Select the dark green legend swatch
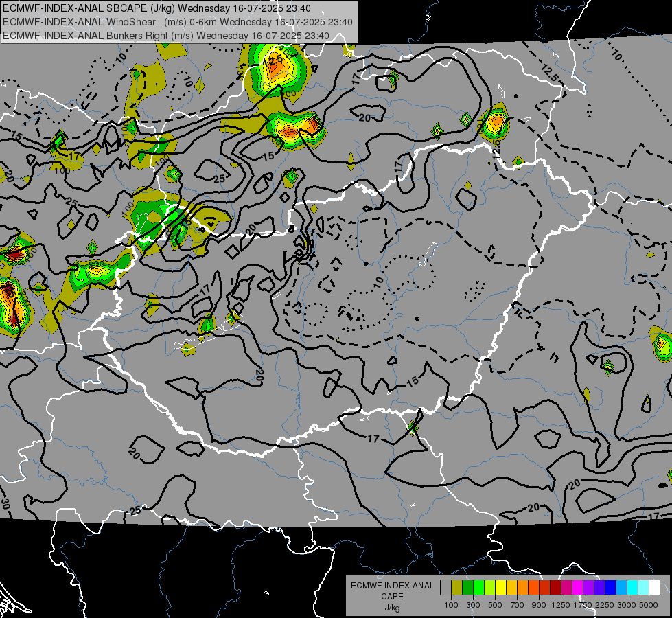The width and height of the screenshot is (672, 618). tap(468, 588)
